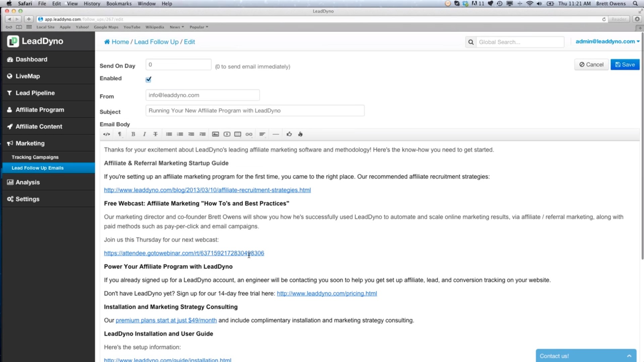Open Safari Bookmarks menu
644x362 pixels.
[119, 4]
